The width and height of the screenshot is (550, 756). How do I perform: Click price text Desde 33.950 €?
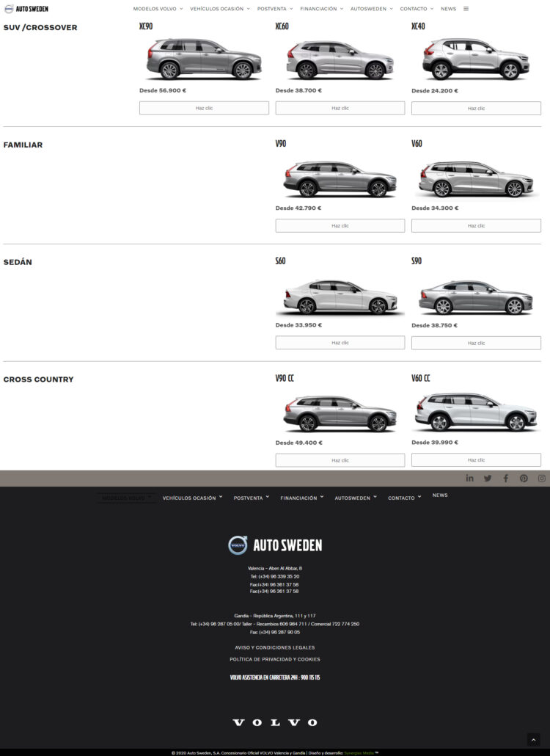point(298,325)
